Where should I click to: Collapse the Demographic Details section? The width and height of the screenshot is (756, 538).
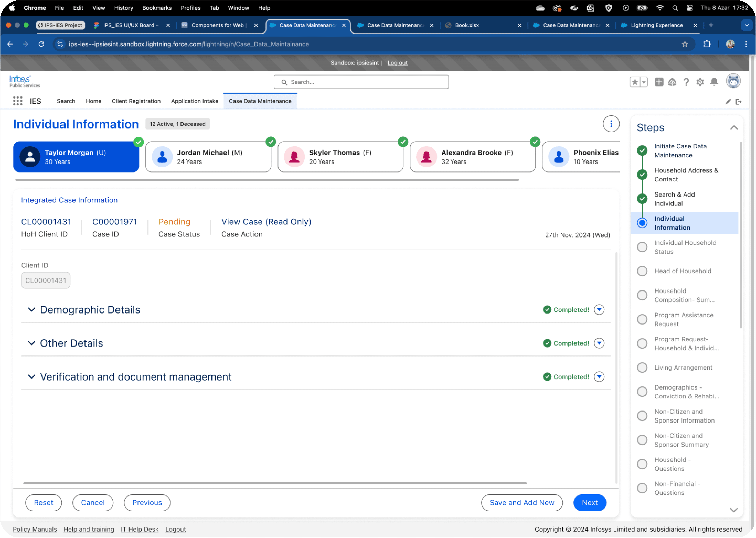click(31, 310)
